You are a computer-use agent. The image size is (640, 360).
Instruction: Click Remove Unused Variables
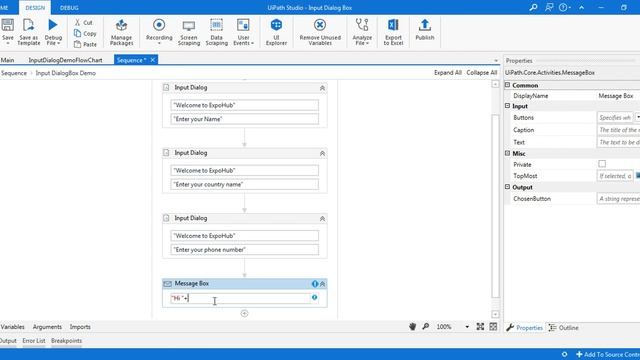coord(320,32)
